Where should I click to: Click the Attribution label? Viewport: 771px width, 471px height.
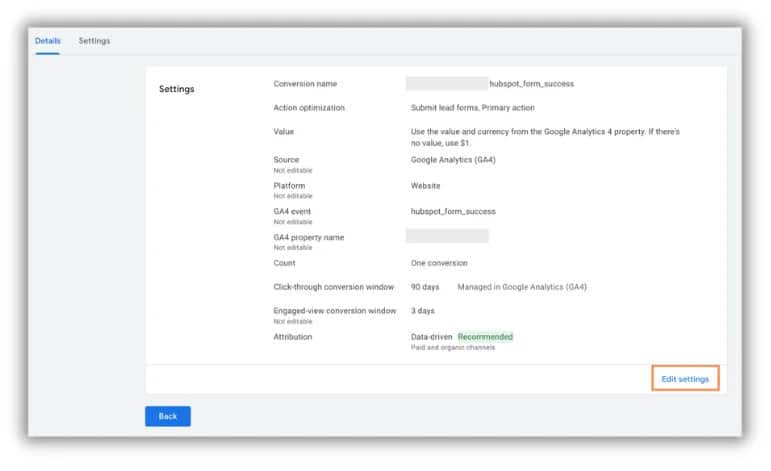pos(293,337)
